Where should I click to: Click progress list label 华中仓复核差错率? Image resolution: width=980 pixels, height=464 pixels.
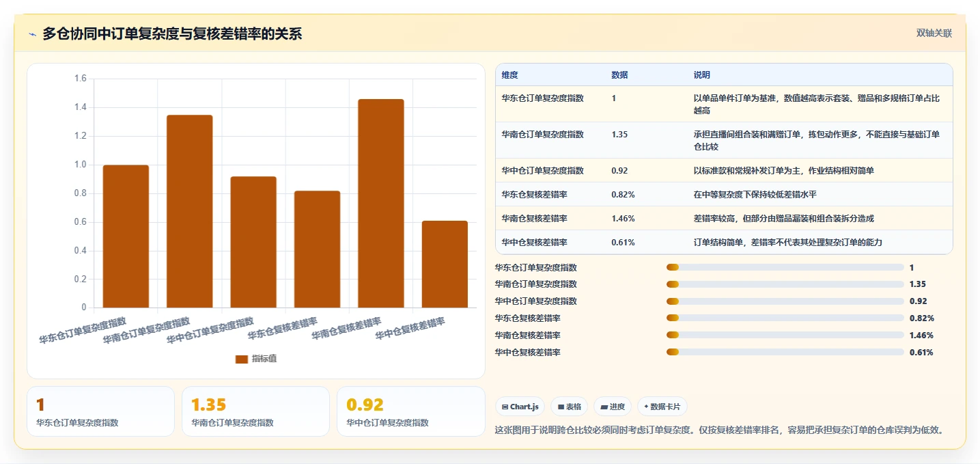(528, 352)
